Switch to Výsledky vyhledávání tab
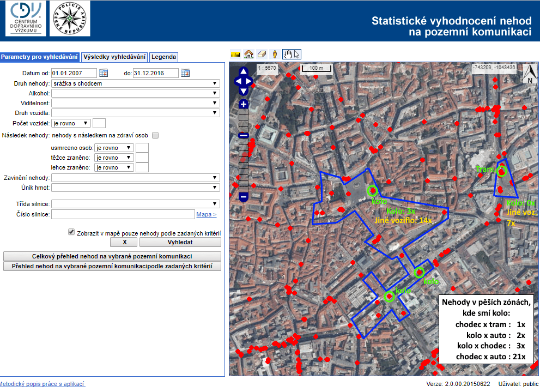 tap(114, 57)
